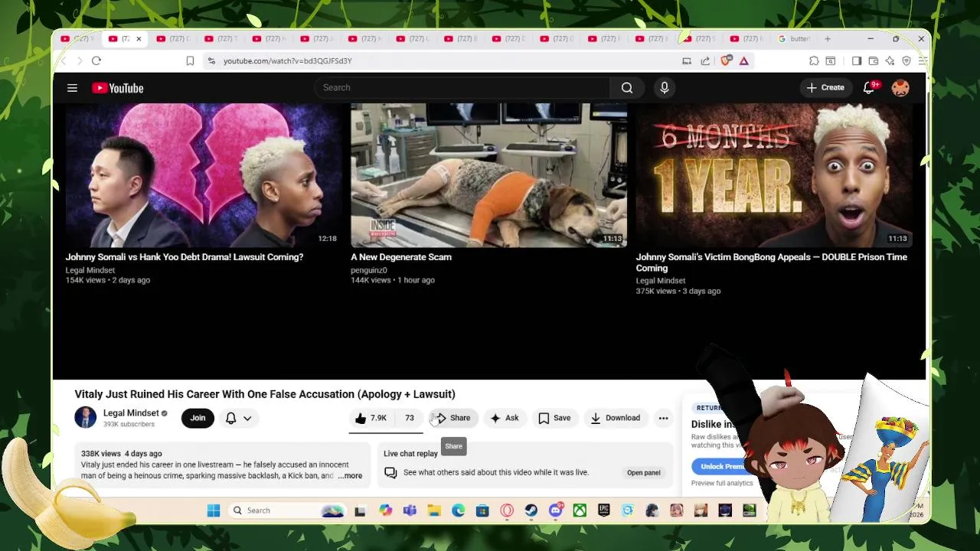
Task: Click the browser address bar URL
Action: 288,60
